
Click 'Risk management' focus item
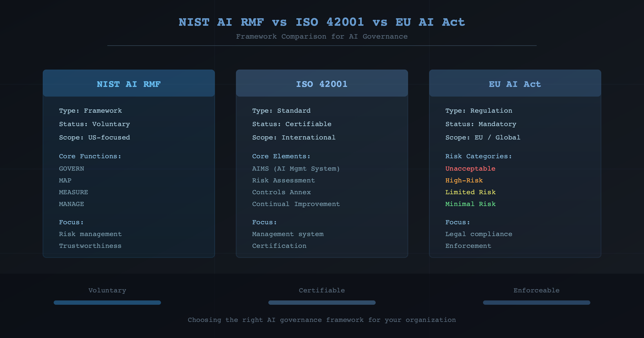[x=91, y=234]
